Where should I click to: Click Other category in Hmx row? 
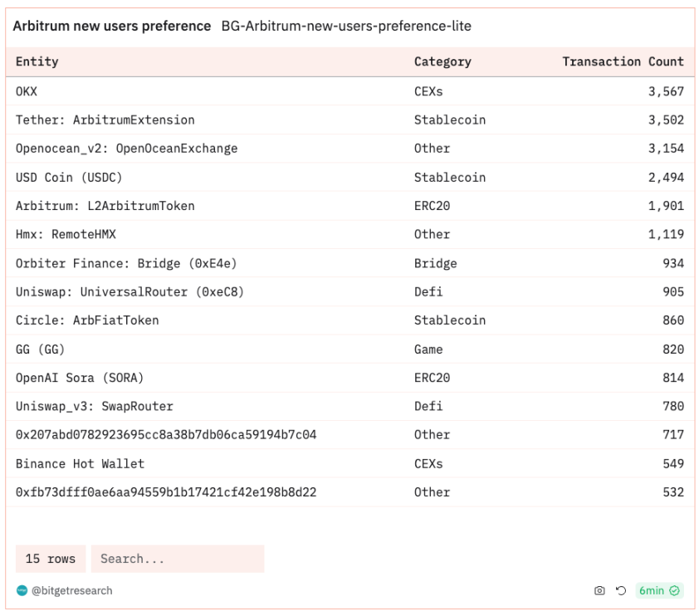pos(432,234)
